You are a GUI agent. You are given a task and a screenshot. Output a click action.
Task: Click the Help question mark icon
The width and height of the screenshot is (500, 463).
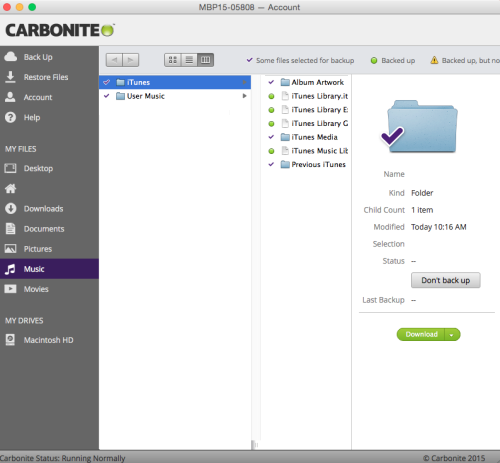10,117
